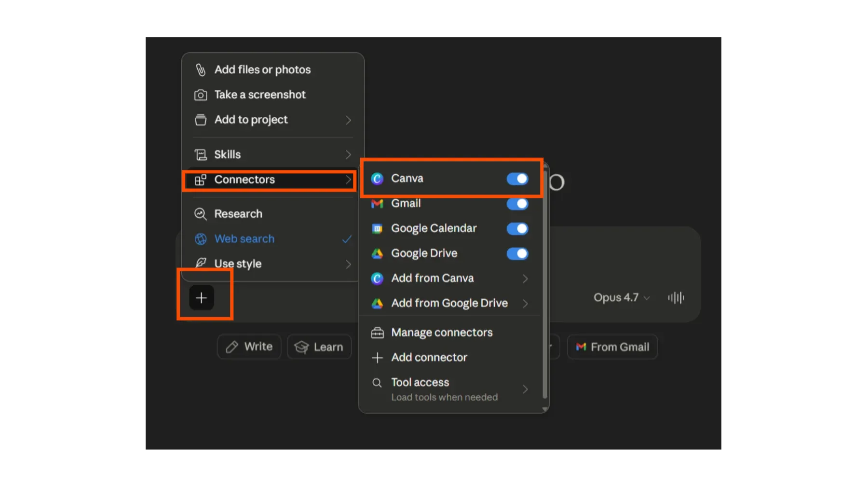The width and height of the screenshot is (868, 488).
Task: Expand the Add from Google Drive chevron
Action: click(x=525, y=304)
